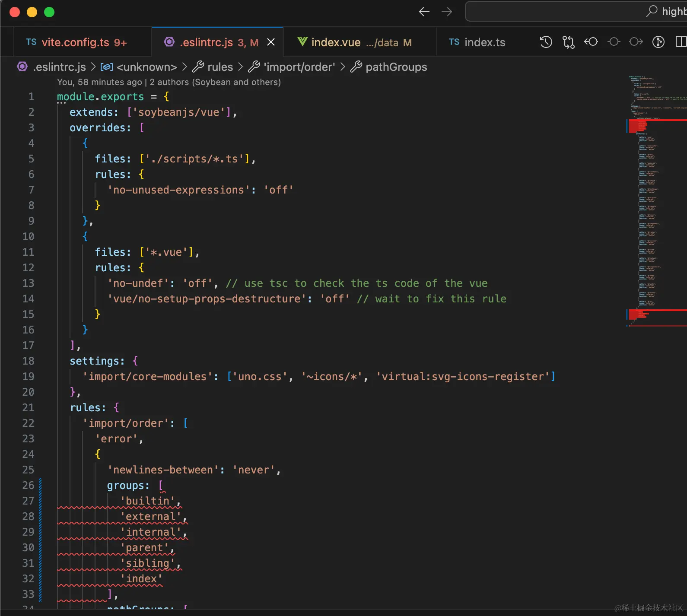This screenshot has width=687, height=616.
Task: Click the command center search field
Action: (x=576, y=11)
